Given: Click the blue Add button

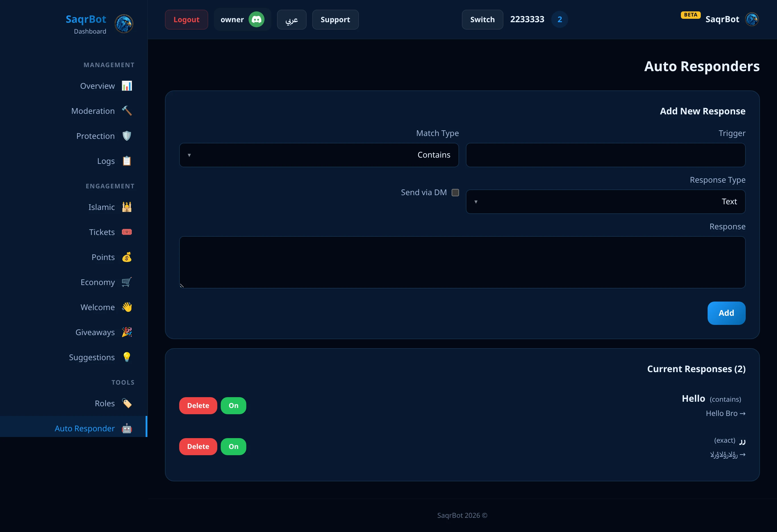Looking at the screenshot, I should [x=726, y=313].
